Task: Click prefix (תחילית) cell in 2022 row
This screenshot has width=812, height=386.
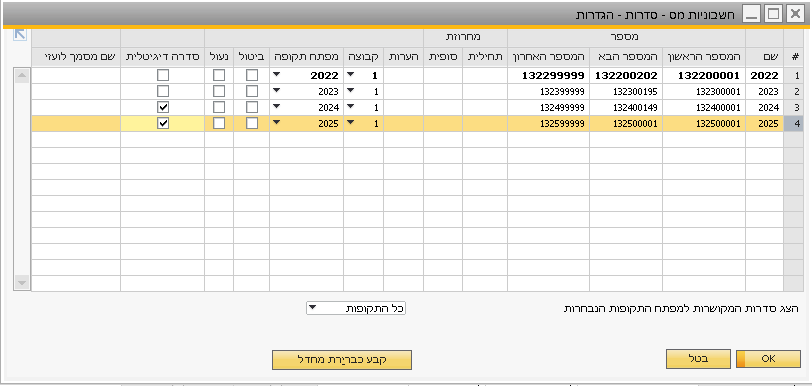Action: [x=485, y=75]
